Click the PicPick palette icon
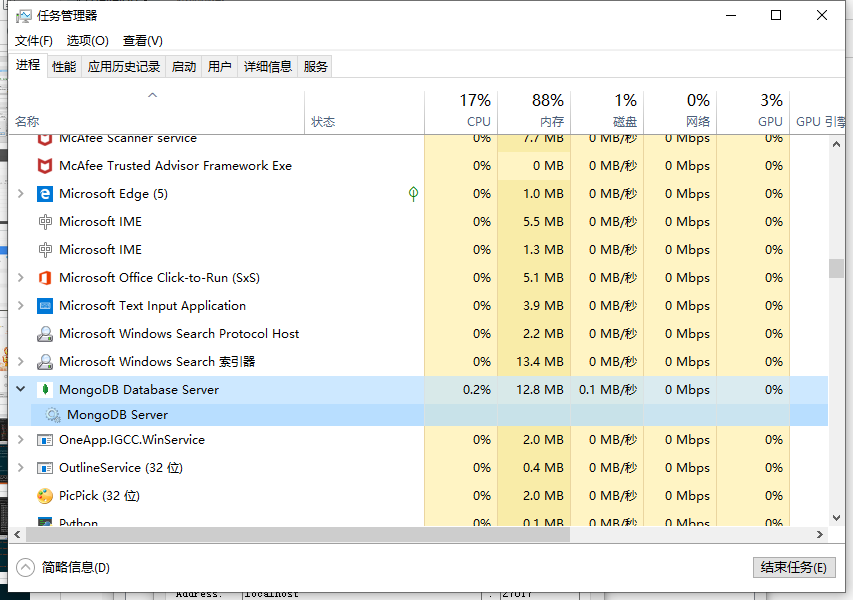The width and height of the screenshot is (853, 600). coord(45,496)
